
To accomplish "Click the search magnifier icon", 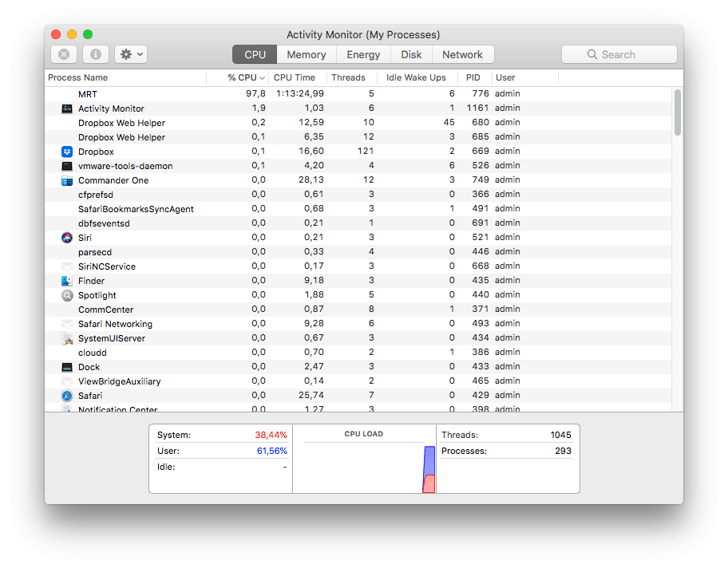I will tap(592, 54).
